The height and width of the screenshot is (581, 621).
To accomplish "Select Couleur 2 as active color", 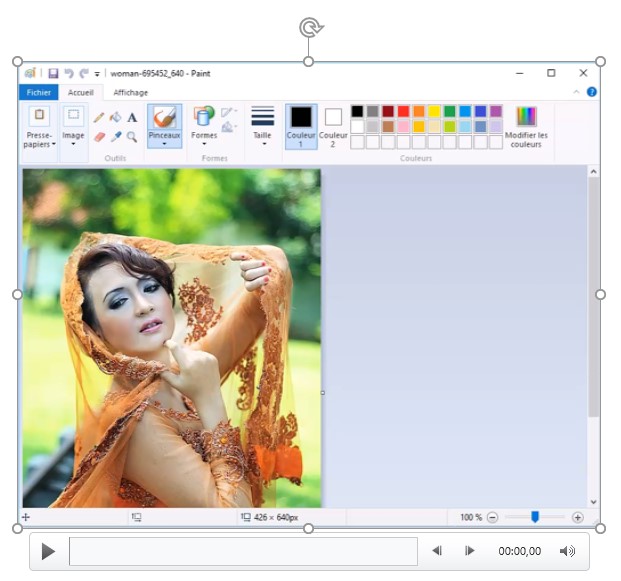I will 333,126.
